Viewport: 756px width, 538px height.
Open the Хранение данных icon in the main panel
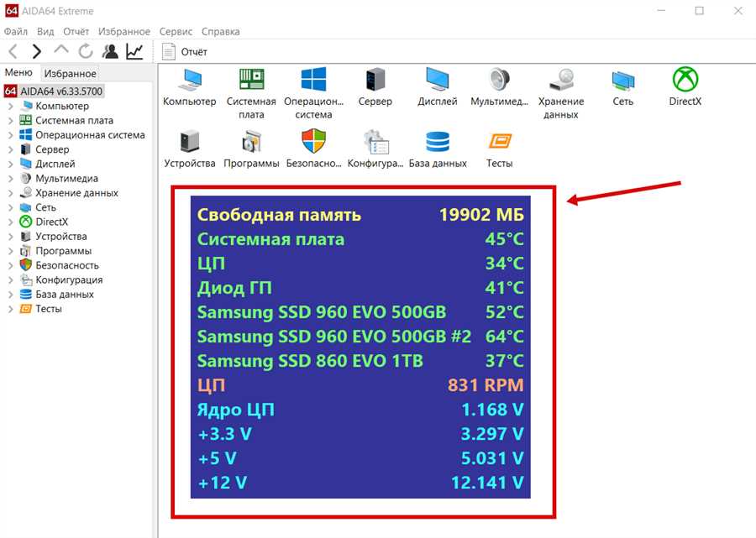coord(561,93)
